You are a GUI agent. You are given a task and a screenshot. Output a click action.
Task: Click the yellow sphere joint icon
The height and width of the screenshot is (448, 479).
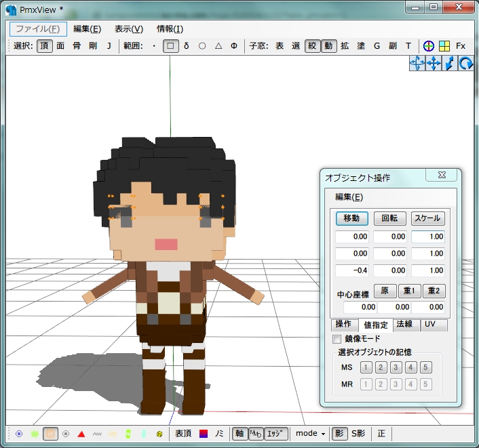[159, 434]
